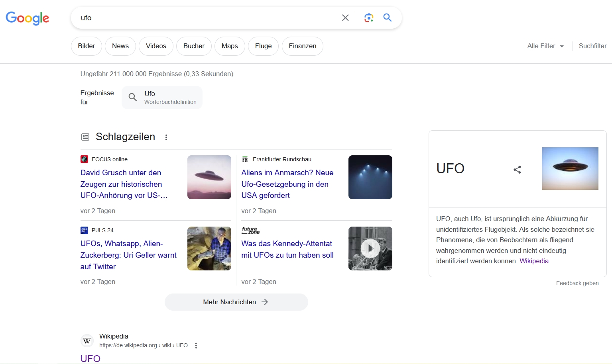The height and width of the screenshot is (364, 612).
Task: Open the three-dot menu next to Schlagzeilen
Action: (x=166, y=137)
